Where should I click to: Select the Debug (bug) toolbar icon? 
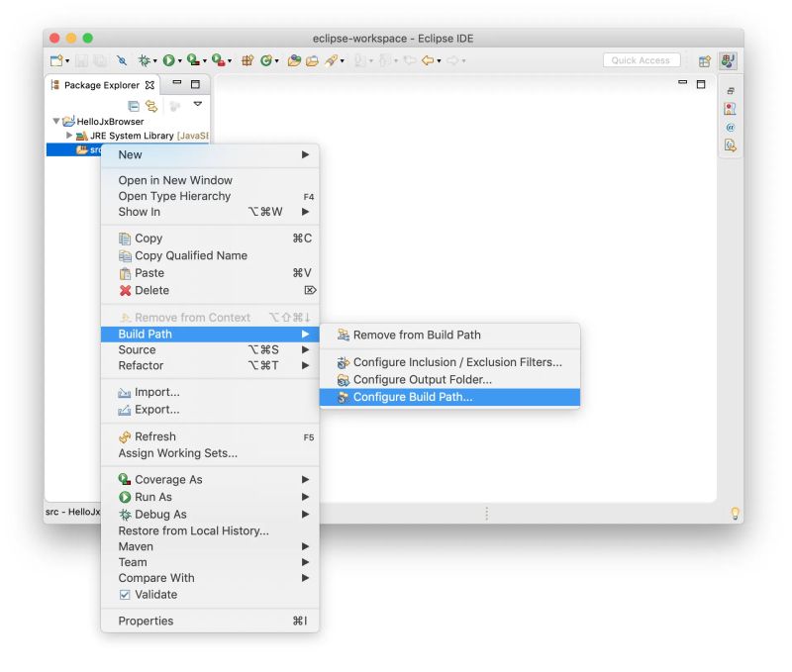144,60
